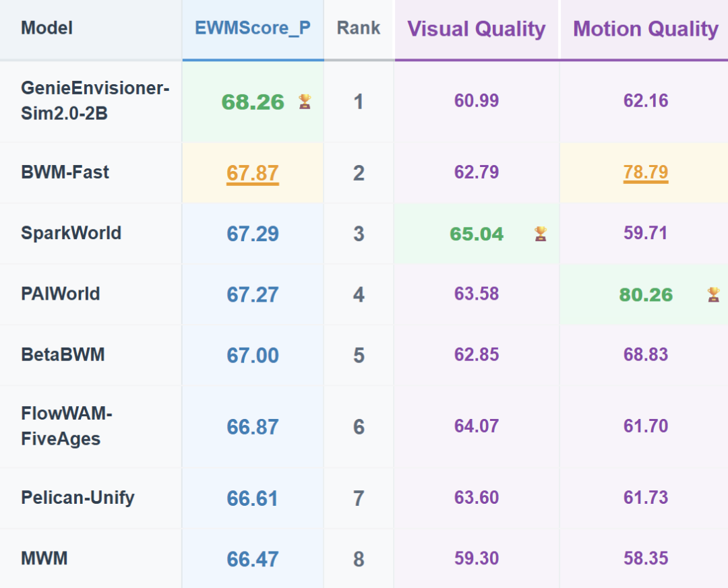Screen dimensions: 728x588
Task: Select the BetaBWM model name
Action: 63,354
